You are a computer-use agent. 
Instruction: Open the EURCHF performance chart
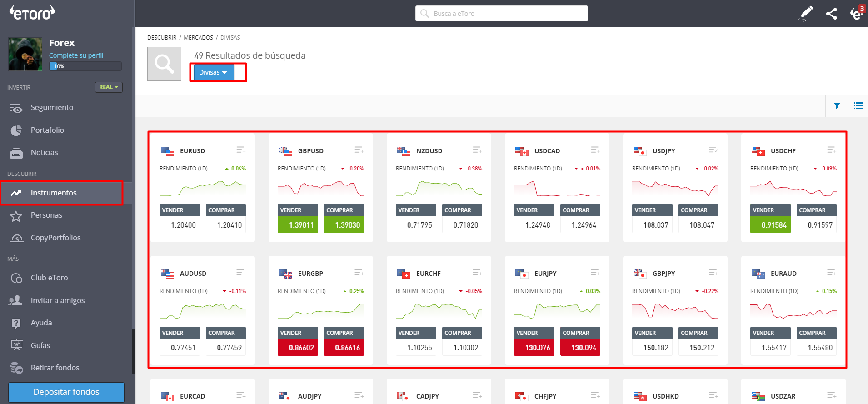coord(439,310)
